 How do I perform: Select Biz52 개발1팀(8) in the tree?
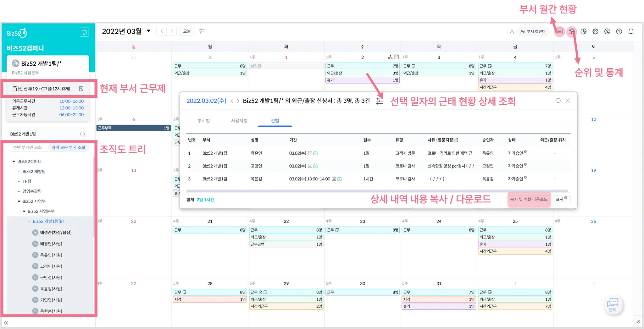(x=48, y=221)
